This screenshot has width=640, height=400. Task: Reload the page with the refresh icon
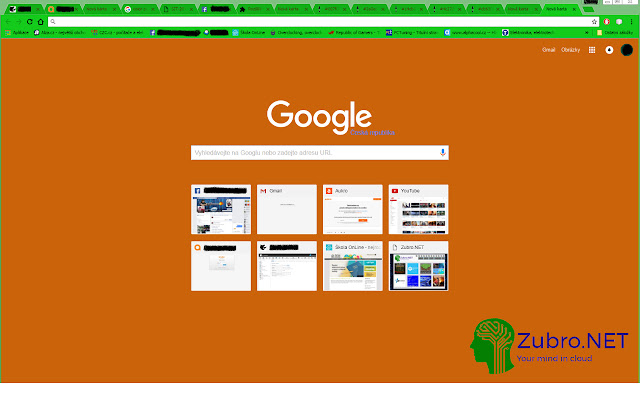[29, 22]
